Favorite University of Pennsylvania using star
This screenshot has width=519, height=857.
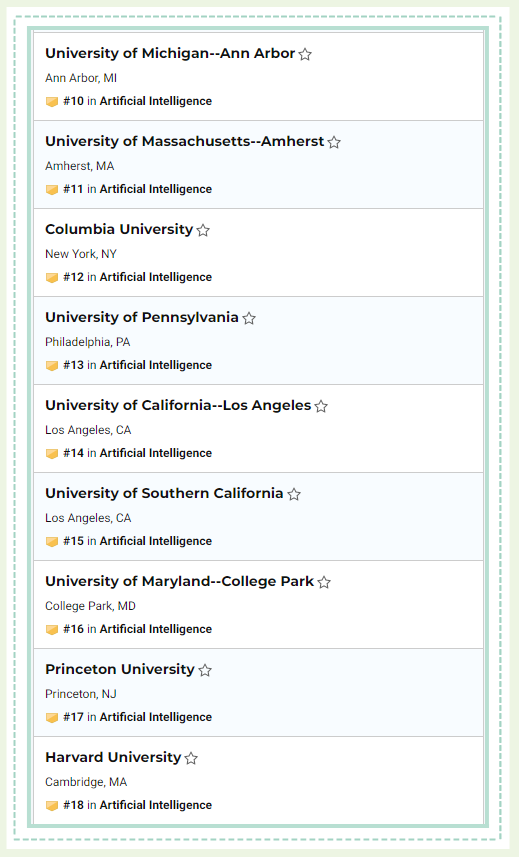(249, 318)
